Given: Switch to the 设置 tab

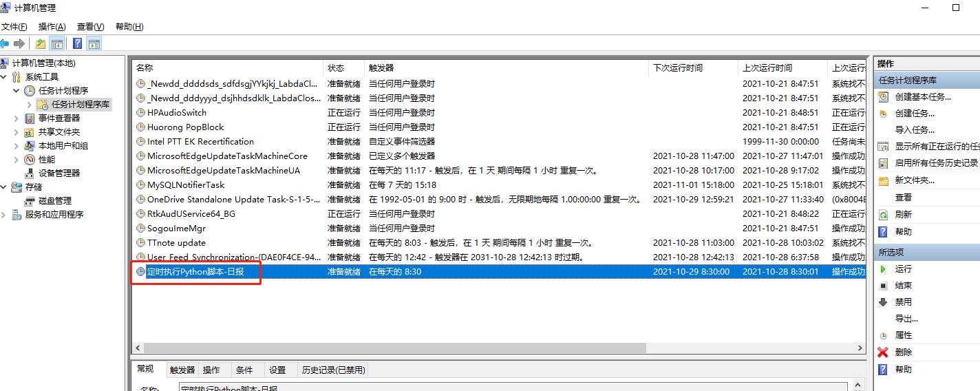Looking at the screenshot, I should 277,370.
